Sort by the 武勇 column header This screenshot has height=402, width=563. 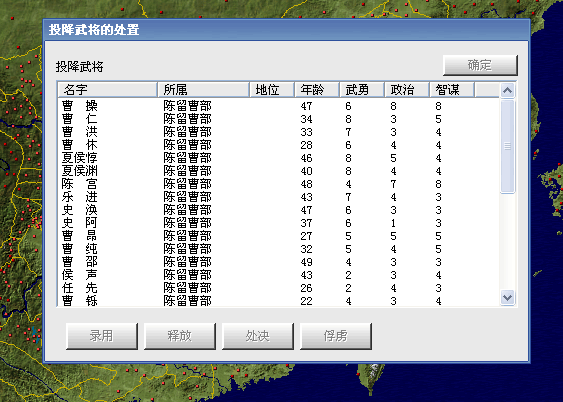tap(362, 90)
